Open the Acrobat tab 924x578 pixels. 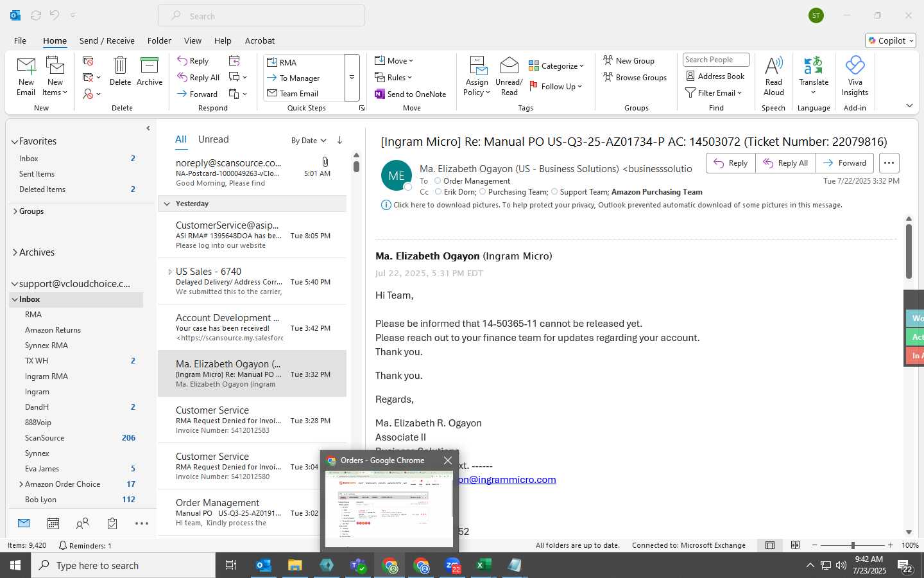(260, 40)
